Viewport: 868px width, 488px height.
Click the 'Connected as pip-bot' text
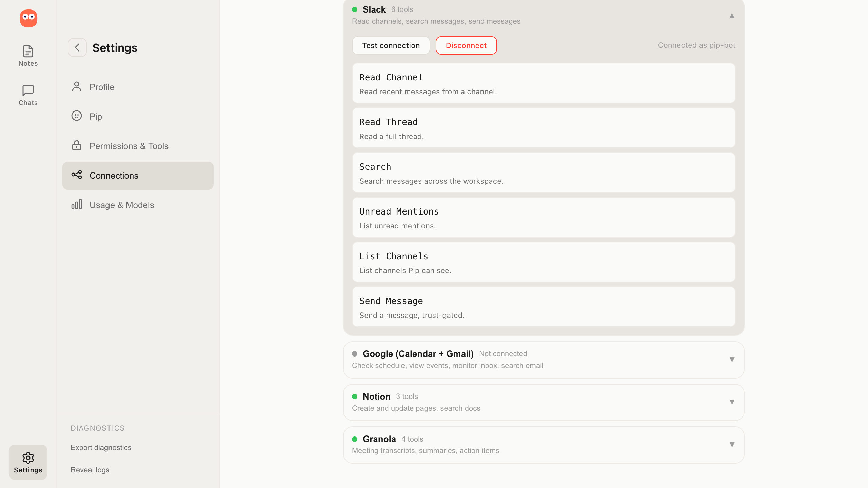pyautogui.click(x=697, y=45)
